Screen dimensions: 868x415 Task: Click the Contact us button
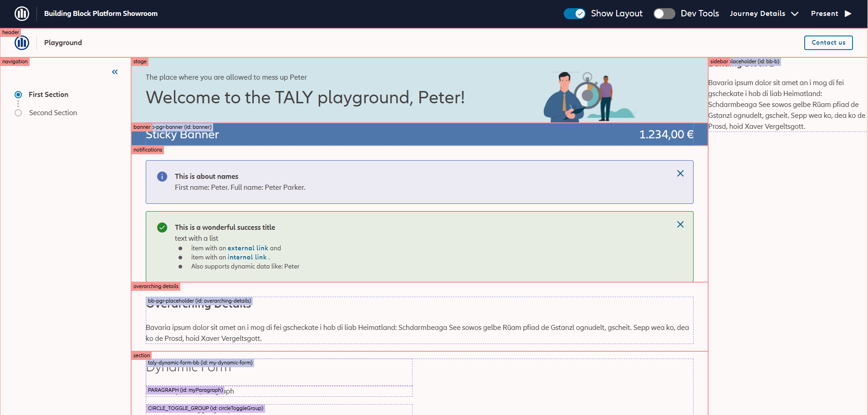(828, 43)
